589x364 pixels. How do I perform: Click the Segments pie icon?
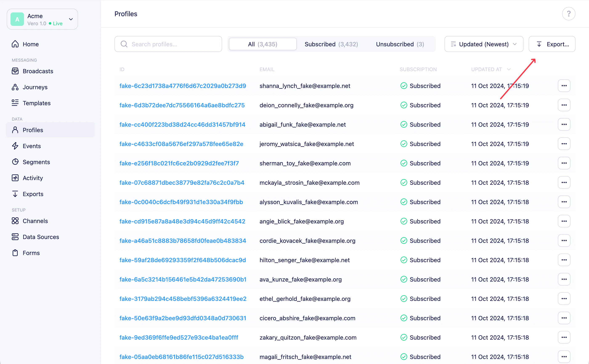coord(15,162)
